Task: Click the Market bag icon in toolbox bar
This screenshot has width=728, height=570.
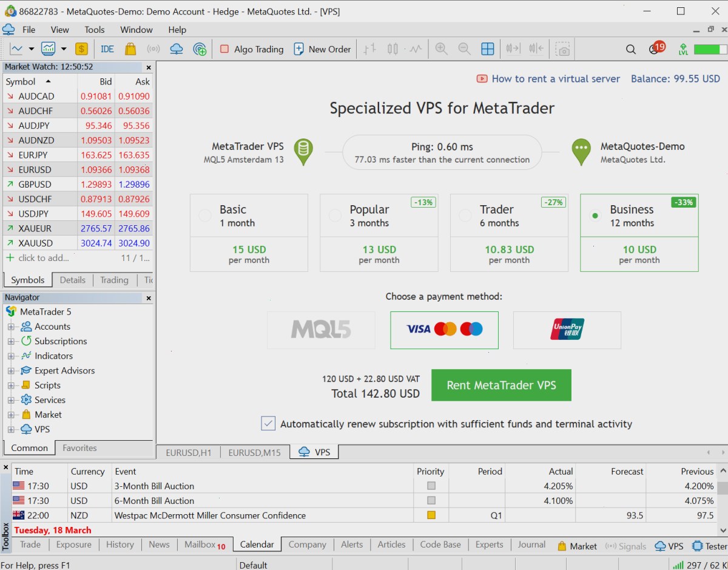Action: [562, 546]
